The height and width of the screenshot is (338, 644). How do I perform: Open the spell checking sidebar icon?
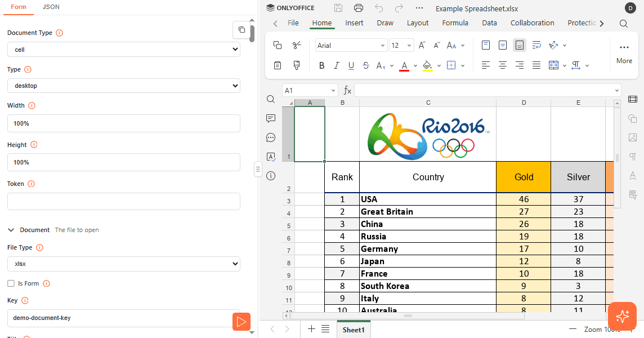click(x=271, y=157)
